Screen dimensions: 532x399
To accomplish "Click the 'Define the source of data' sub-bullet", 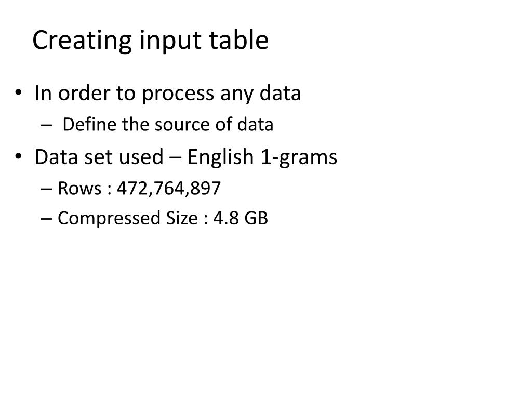I will [x=168, y=124].
